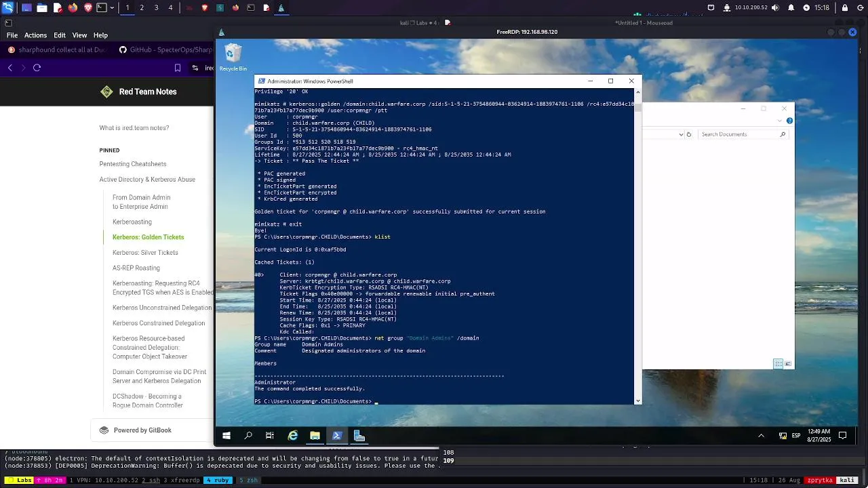Click the Search Documents field in Explorer
The height and width of the screenshot is (488, 868).
[x=743, y=134]
